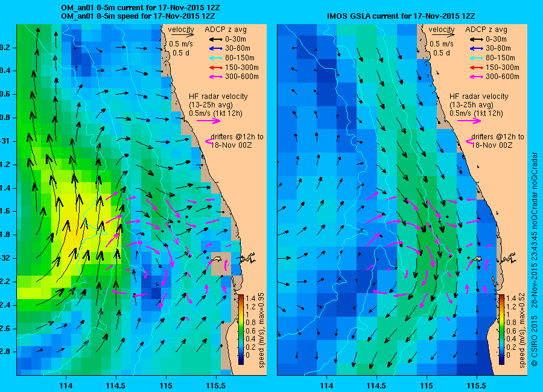Click 'speed (m/s), max=0.52' colorbar label
This screenshot has height=392, width=543.
tap(522, 330)
